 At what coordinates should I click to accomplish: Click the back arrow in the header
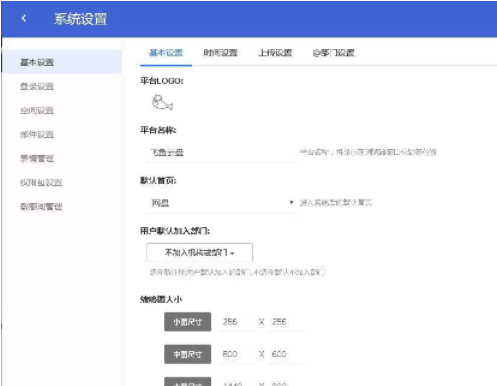(24, 18)
